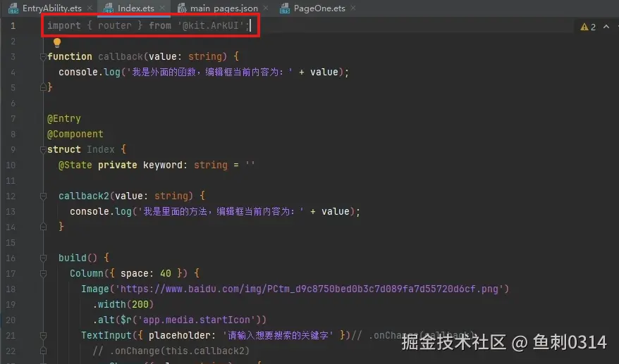This screenshot has height=364, width=619.
Task: Click the '@kit.ArkUI' import string
Action: [210, 25]
